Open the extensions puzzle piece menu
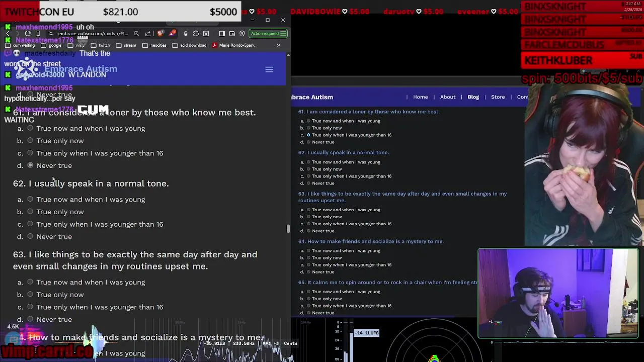 (x=196, y=34)
